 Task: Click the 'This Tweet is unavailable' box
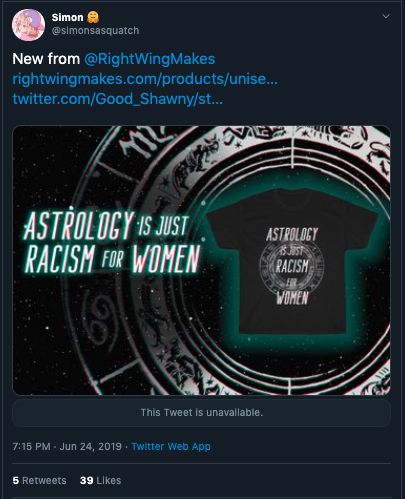pos(201,413)
